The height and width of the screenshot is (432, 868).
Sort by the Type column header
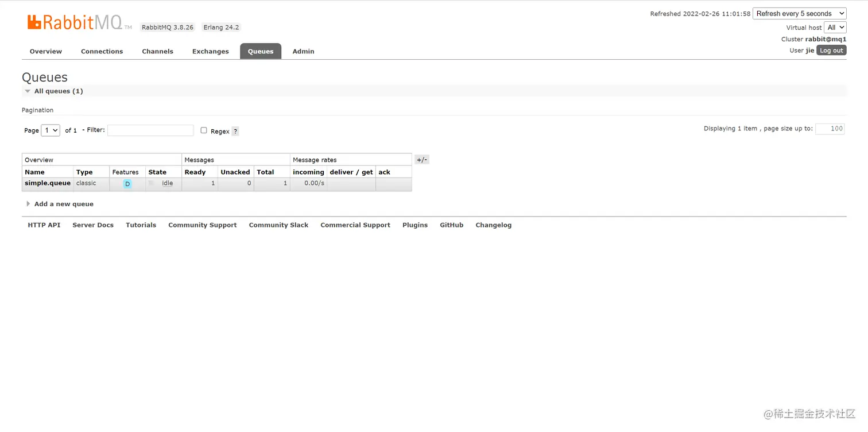(84, 172)
